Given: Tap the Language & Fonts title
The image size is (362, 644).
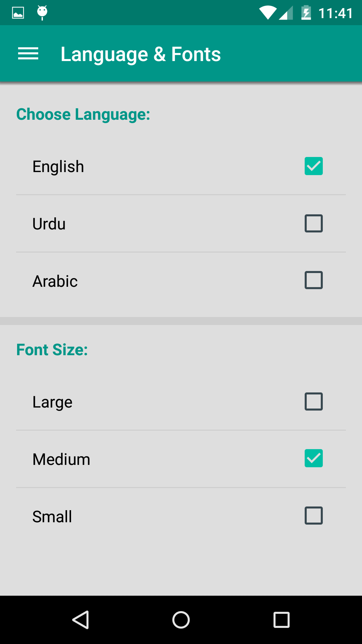Looking at the screenshot, I should (141, 54).
